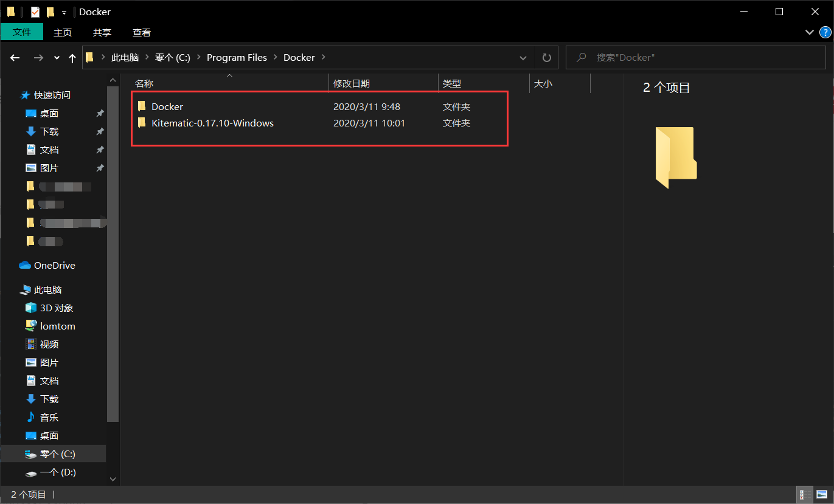Screen dimensions: 834x504
Task: Click the date 2020/3/11 9:48
Action: click(x=367, y=106)
